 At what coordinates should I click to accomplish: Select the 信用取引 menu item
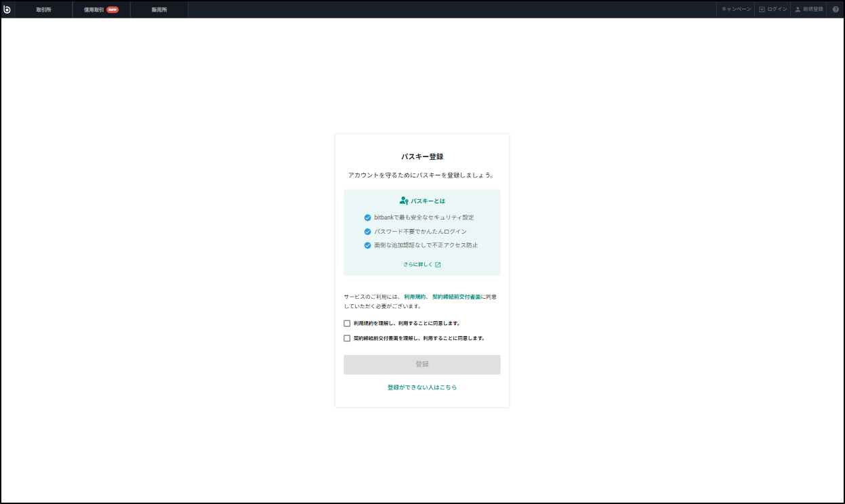coord(96,9)
